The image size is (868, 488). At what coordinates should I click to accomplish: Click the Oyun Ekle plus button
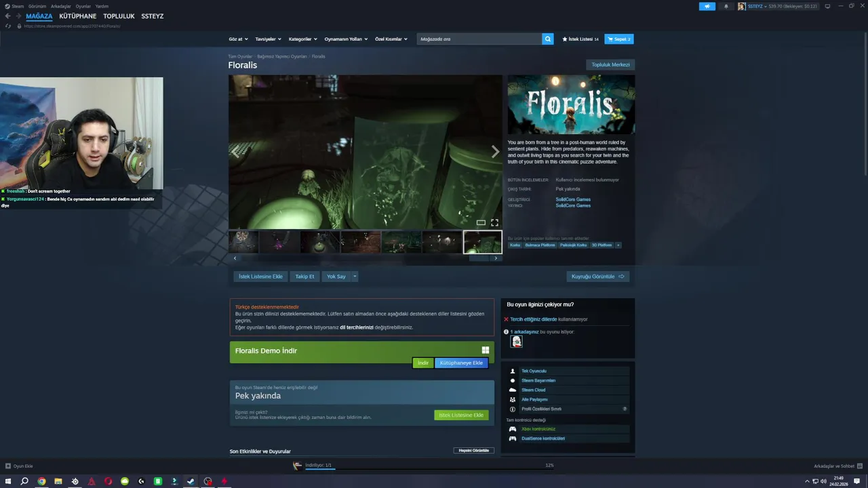[x=8, y=466]
